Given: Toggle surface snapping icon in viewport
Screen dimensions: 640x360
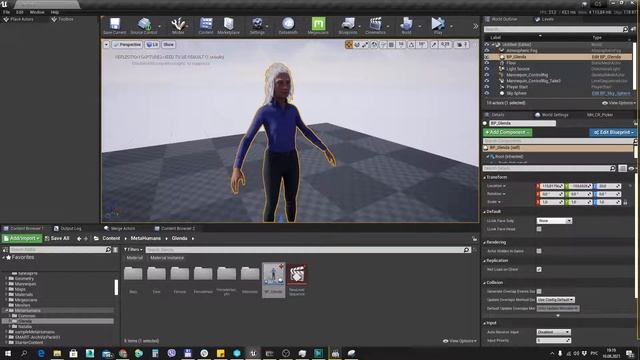Looking at the screenshot, I should pos(383,44).
